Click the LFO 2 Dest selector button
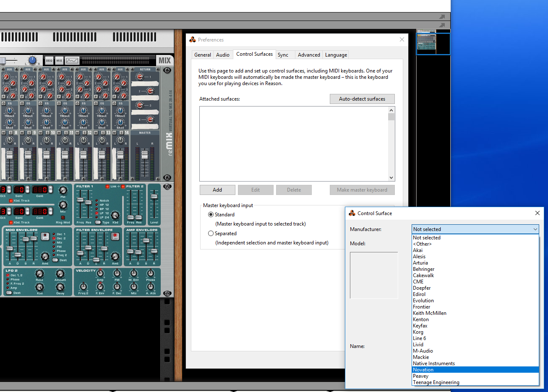The width and height of the screenshot is (548, 392). (x=9, y=292)
